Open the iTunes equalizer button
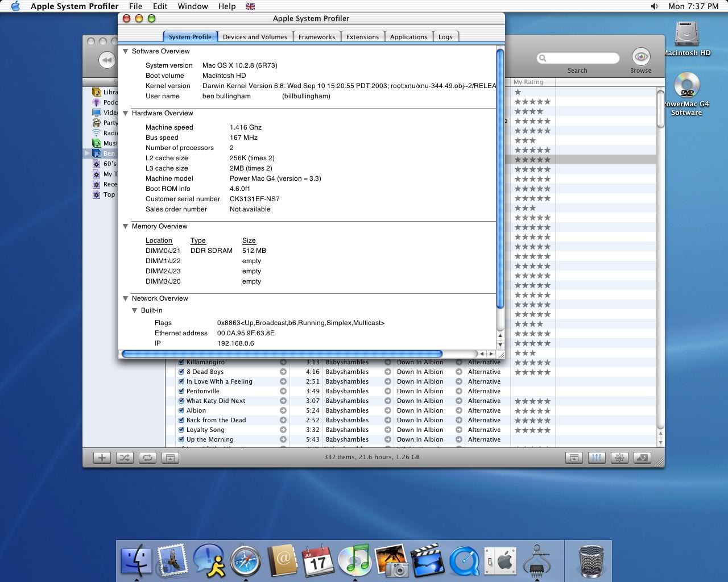728x582 pixels. pos(596,458)
